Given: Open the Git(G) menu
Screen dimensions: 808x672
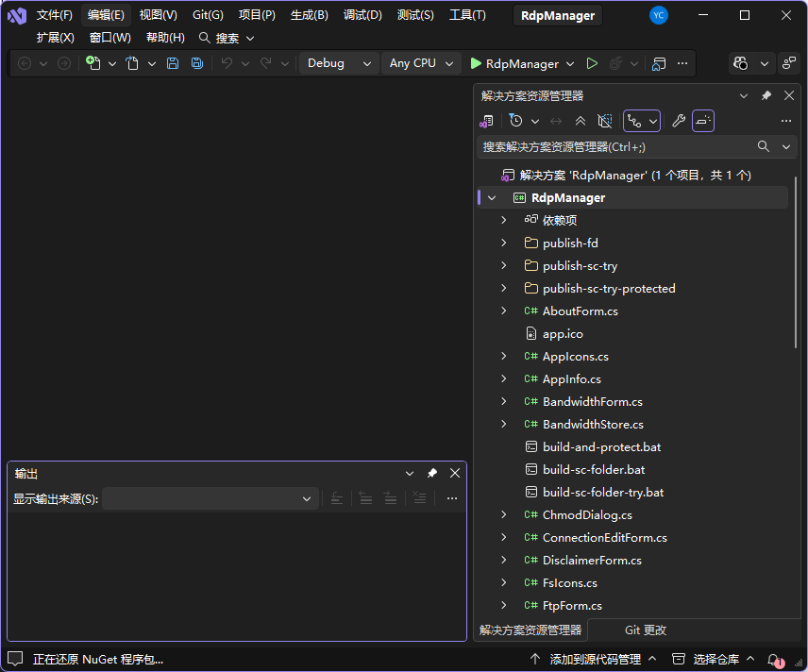Looking at the screenshot, I should 208,15.
